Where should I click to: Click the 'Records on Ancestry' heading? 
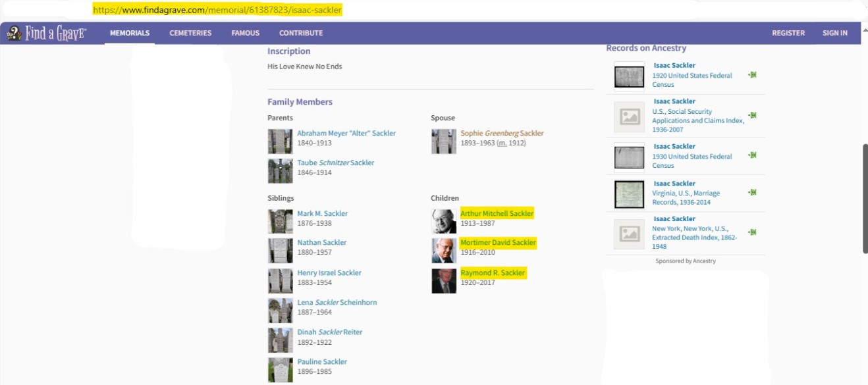tap(646, 48)
